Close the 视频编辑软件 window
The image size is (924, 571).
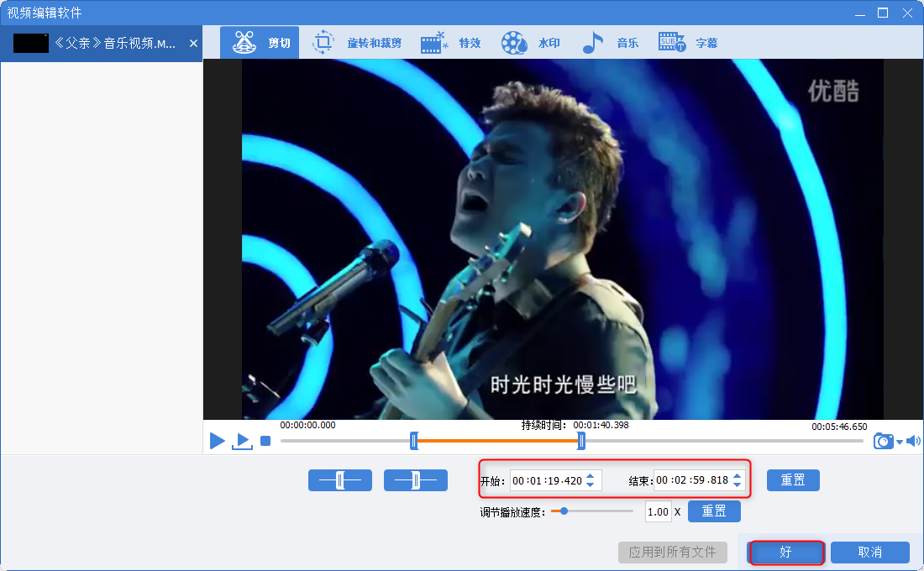click(907, 13)
